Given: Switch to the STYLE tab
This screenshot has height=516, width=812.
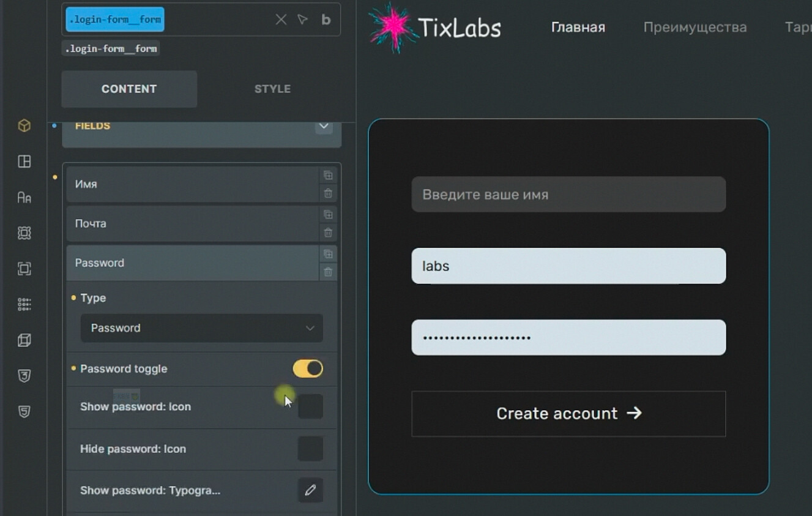Looking at the screenshot, I should tap(272, 89).
